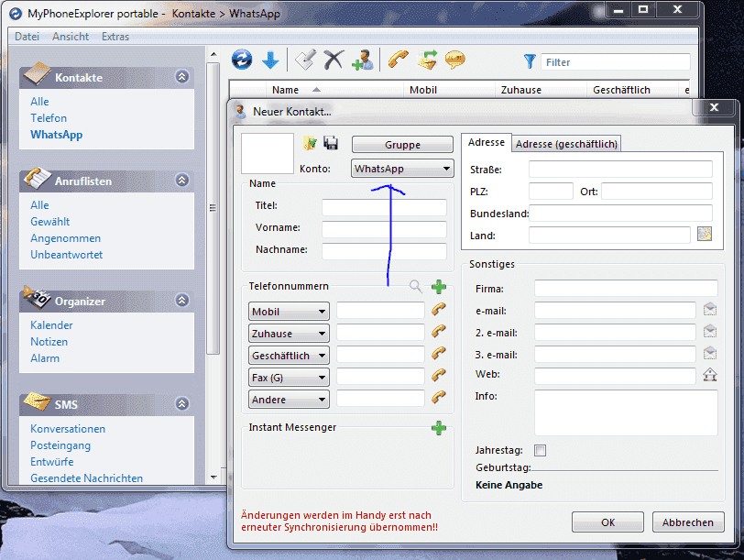Click the Filter search field
This screenshot has width=744, height=560.
tap(616, 62)
